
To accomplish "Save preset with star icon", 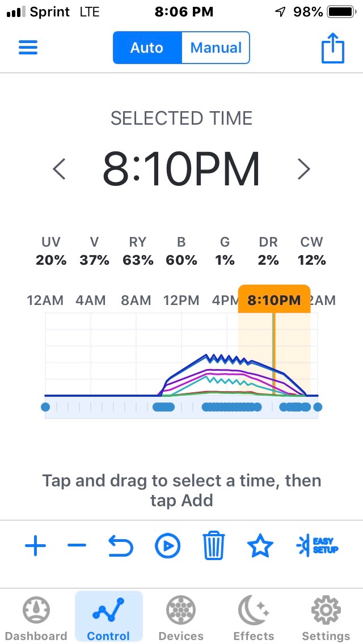I will tap(260, 546).
